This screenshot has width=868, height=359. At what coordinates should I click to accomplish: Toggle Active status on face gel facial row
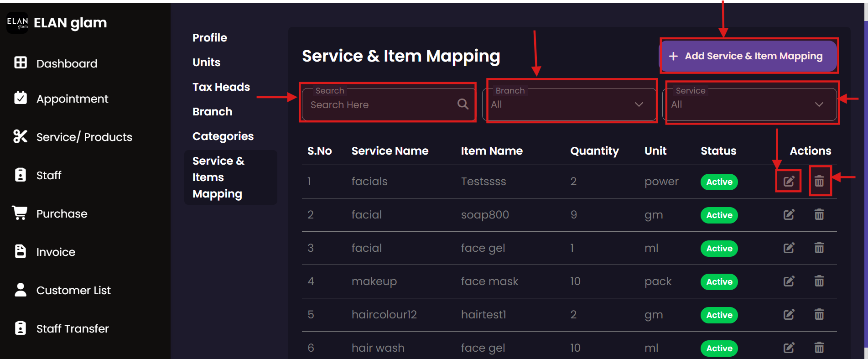(x=719, y=249)
